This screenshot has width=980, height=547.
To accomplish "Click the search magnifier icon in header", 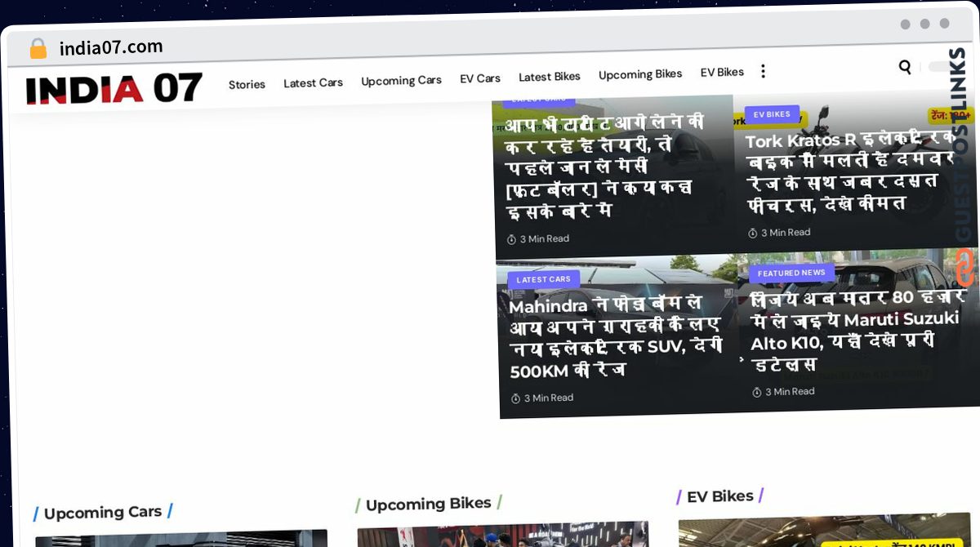I will pyautogui.click(x=905, y=67).
